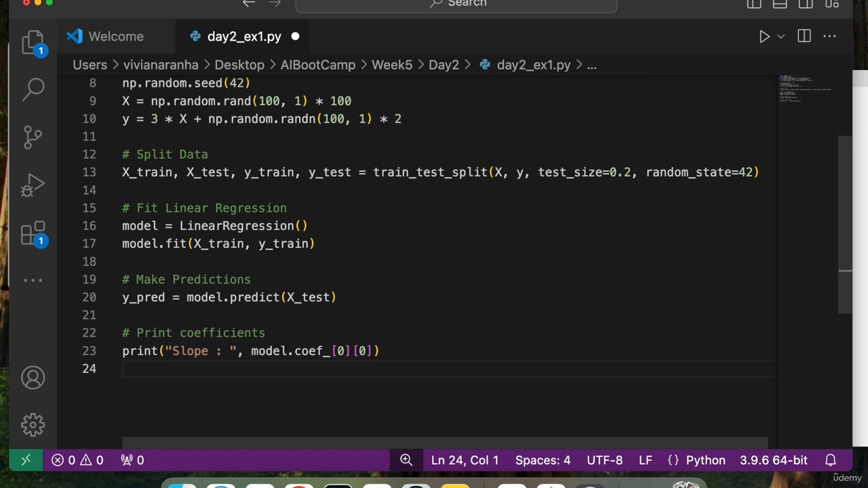
Task: Click the top Search command box
Action: point(456,4)
